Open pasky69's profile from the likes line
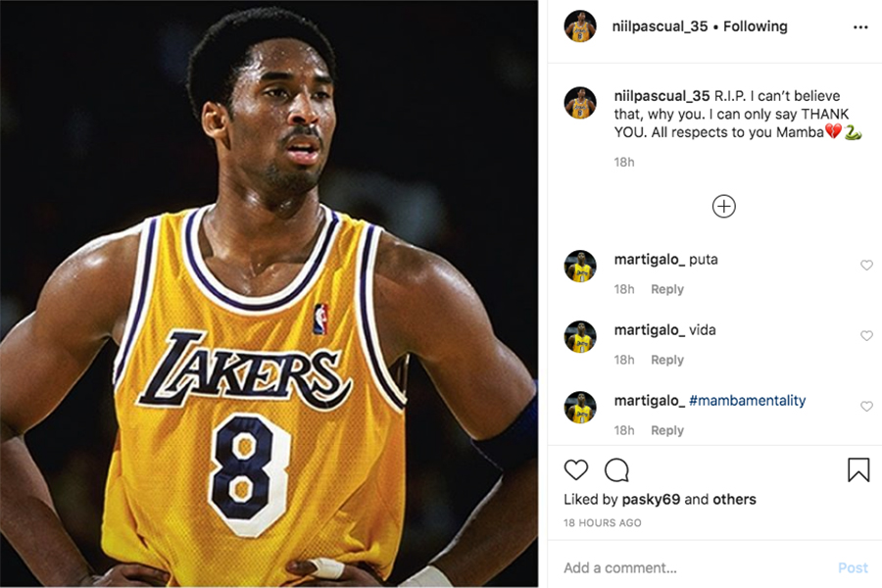The image size is (882, 588). (651, 500)
